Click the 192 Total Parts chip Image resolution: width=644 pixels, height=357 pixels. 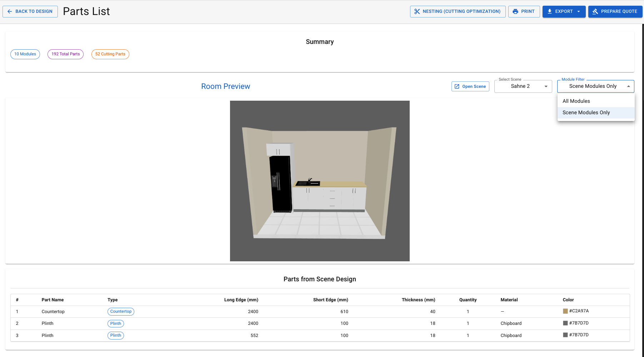coord(65,54)
